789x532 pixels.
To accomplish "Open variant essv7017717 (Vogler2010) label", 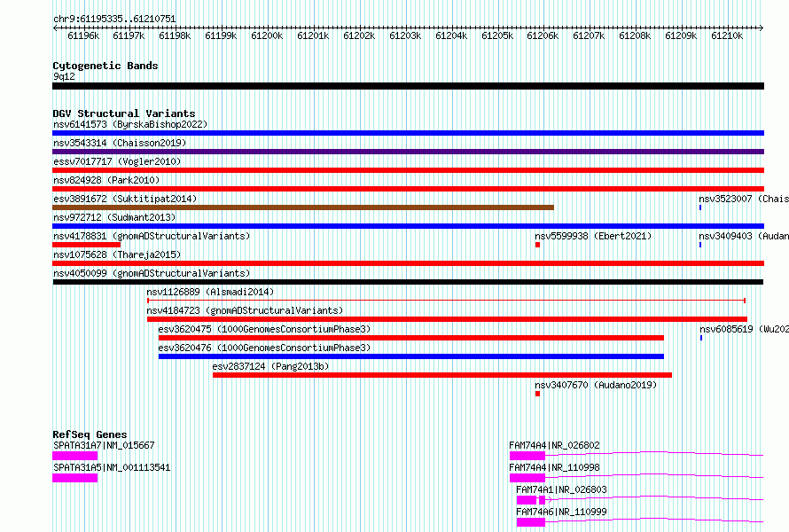I will [117, 161].
